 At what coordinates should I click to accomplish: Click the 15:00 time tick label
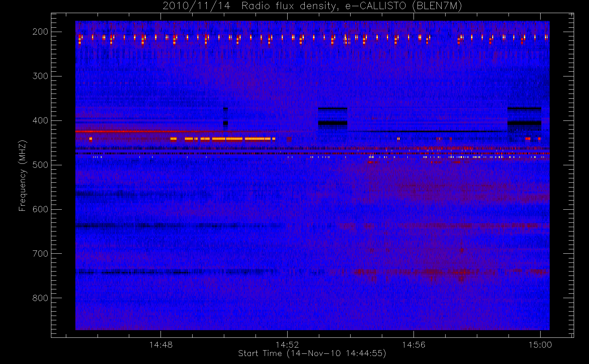540,345
